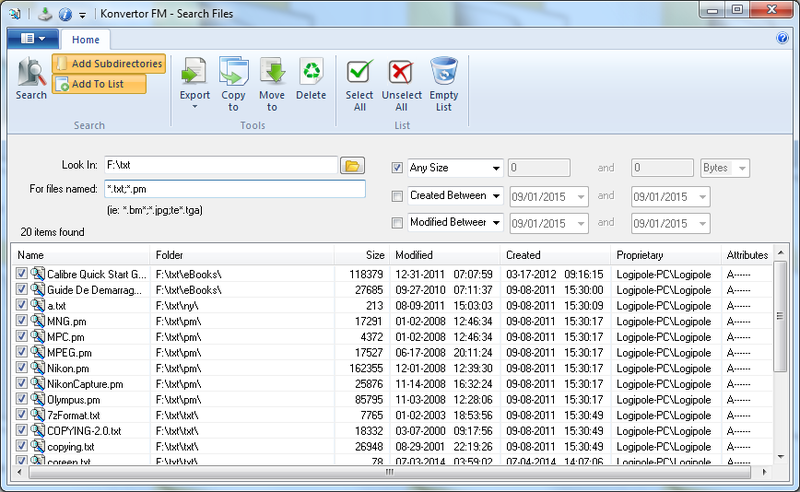Image resolution: width=800 pixels, height=492 pixels.
Task: Click the horizontal scrollbar thumb of file list
Action: (x=389, y=472)
